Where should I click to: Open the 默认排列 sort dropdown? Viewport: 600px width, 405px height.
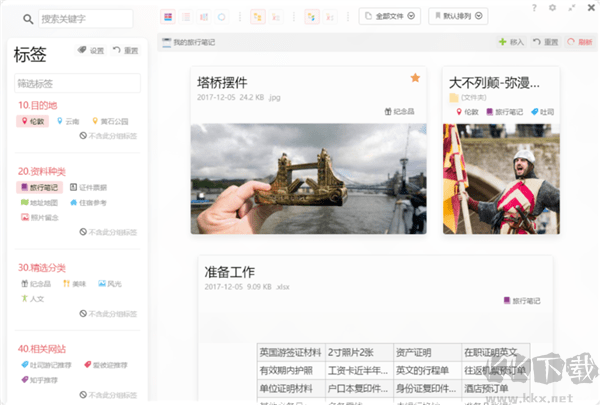[457, 17]
